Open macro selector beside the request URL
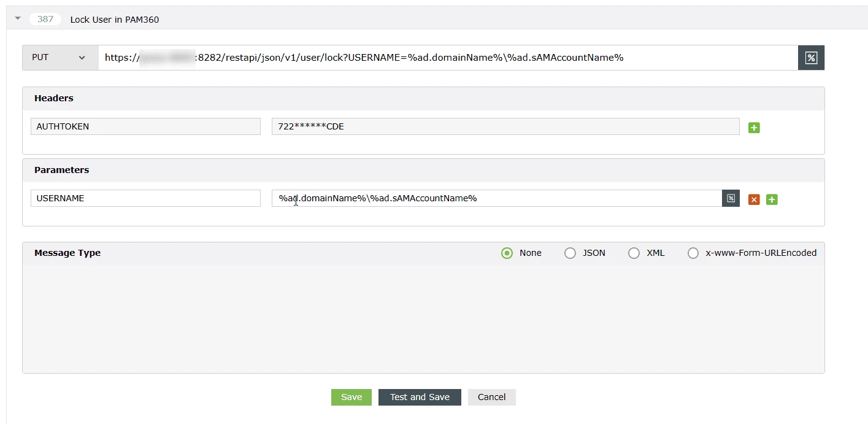Screen dimensions: 868x424 [x=810, y=57]
